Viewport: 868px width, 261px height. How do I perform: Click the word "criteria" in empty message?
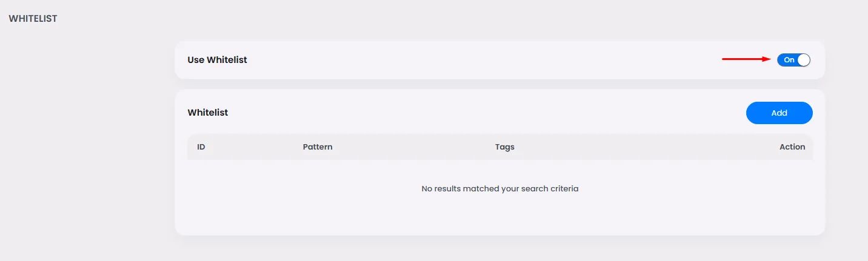563,189
